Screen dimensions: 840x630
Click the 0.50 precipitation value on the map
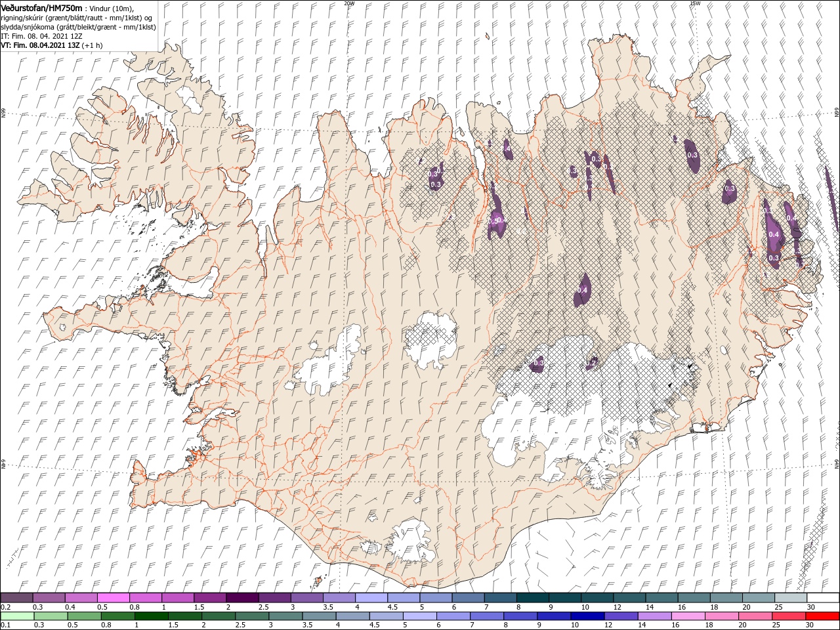[x=497, y=220]
